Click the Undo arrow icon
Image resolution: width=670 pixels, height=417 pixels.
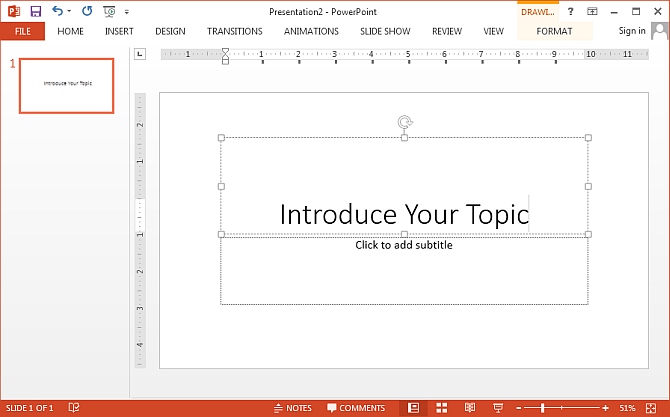pos(58,11)
